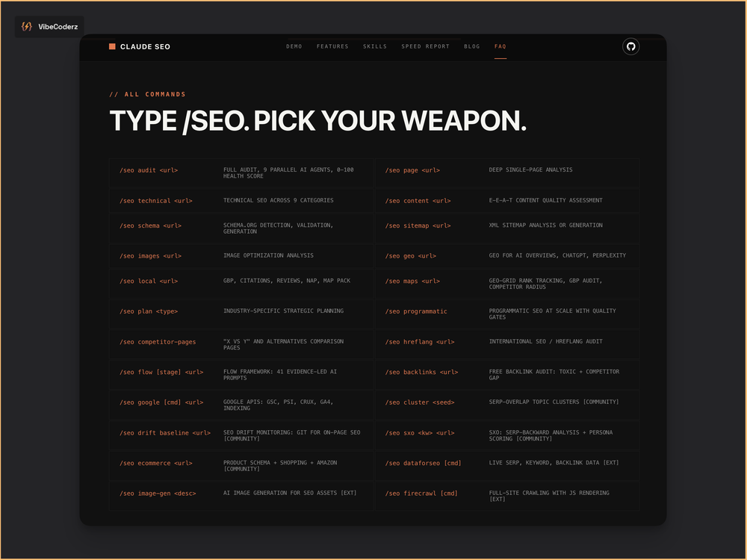Click the VibeCoderz curly-brace logo icon
This screenshot has width=747, height=560.
pyautogui.click(x=27, y=27)
